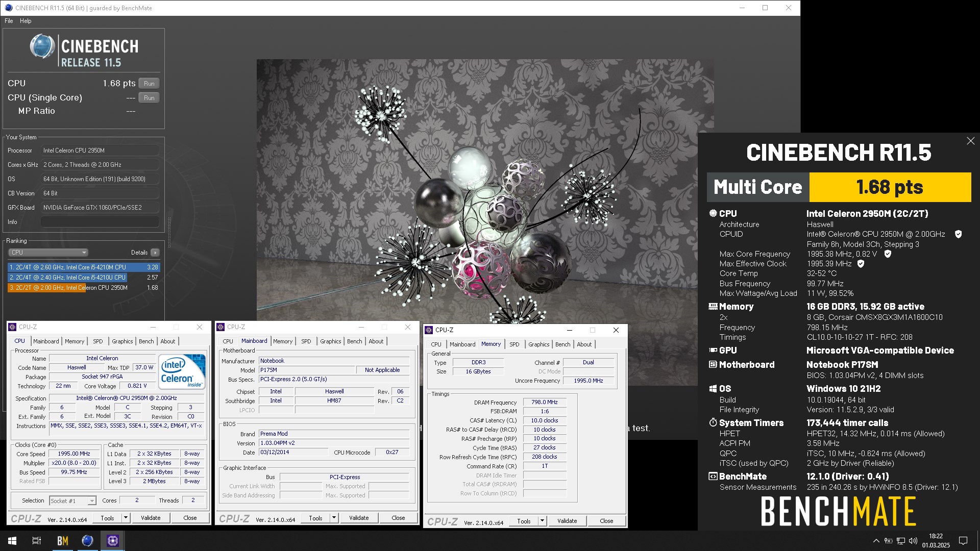Open BenchMate taskbar icon
This screenshot has width=980, height=551.
click(62, 541)
